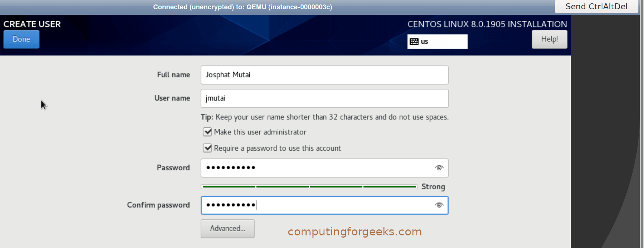Show the Confirm password field's text via eye icon
Screen dimensions: 644x248
click(439, 205)
